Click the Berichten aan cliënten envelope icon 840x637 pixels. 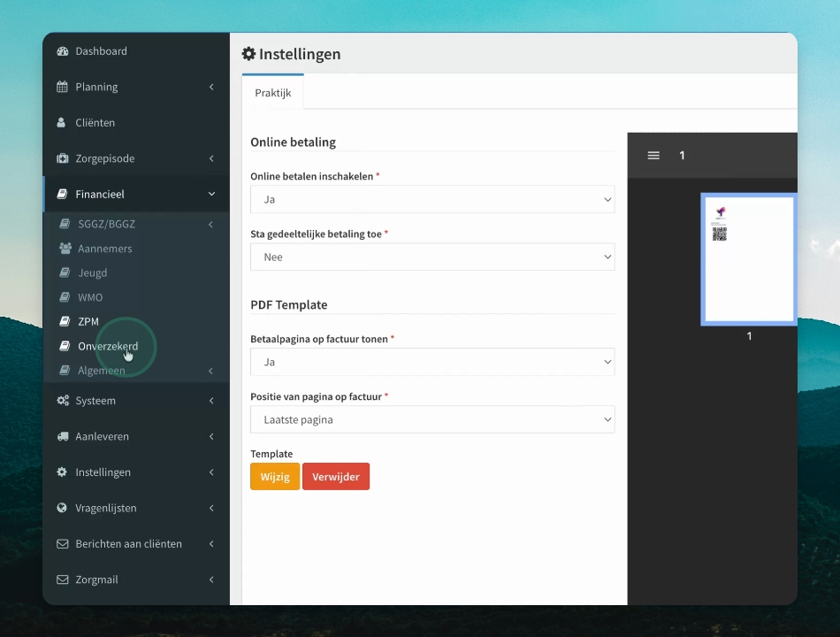[x=63, y=544]
